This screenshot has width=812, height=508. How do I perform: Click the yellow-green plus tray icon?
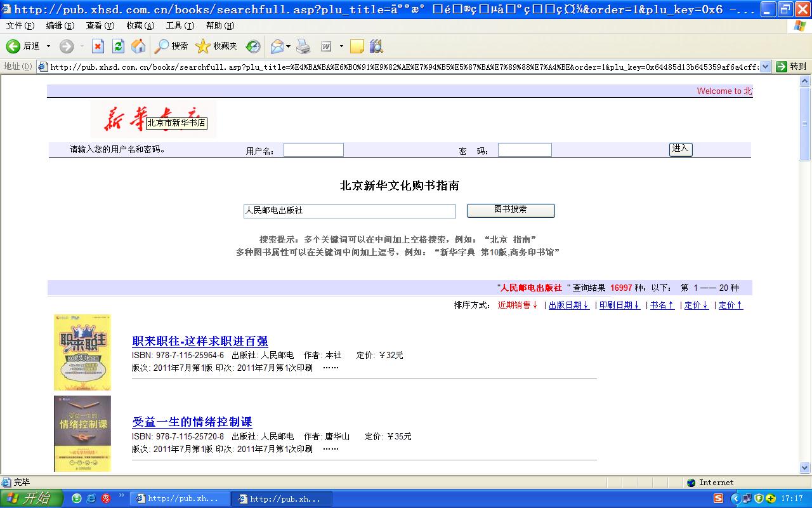click(771, 498)
